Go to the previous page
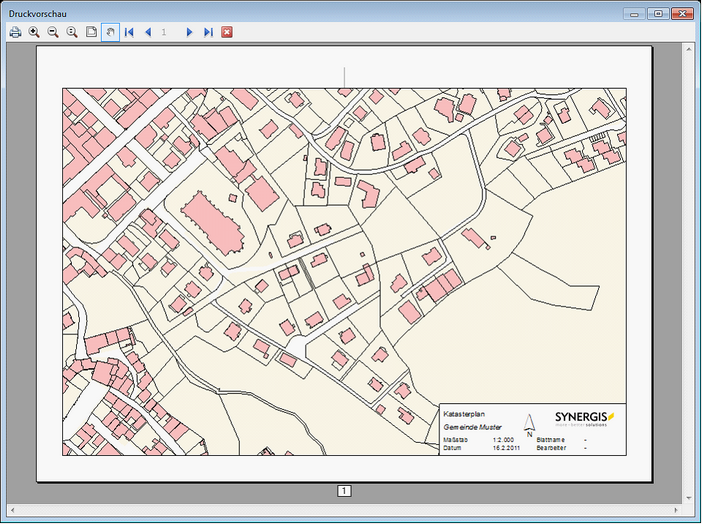The width and height of the screenshot is (702, 524). click(148, 32)
